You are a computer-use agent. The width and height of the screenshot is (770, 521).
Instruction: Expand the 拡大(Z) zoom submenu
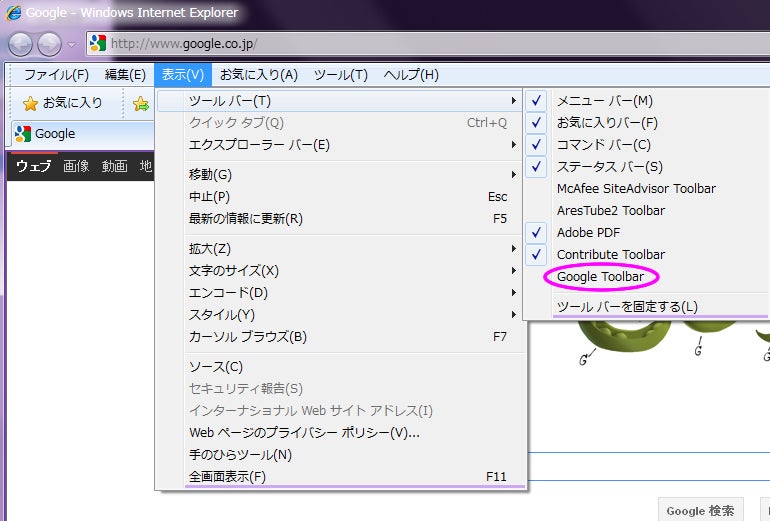[x=339, y=248]
